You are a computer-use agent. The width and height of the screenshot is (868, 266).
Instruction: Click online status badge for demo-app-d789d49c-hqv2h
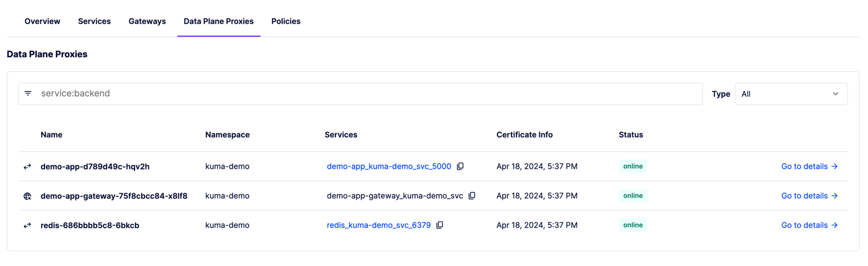pos(633,167)
